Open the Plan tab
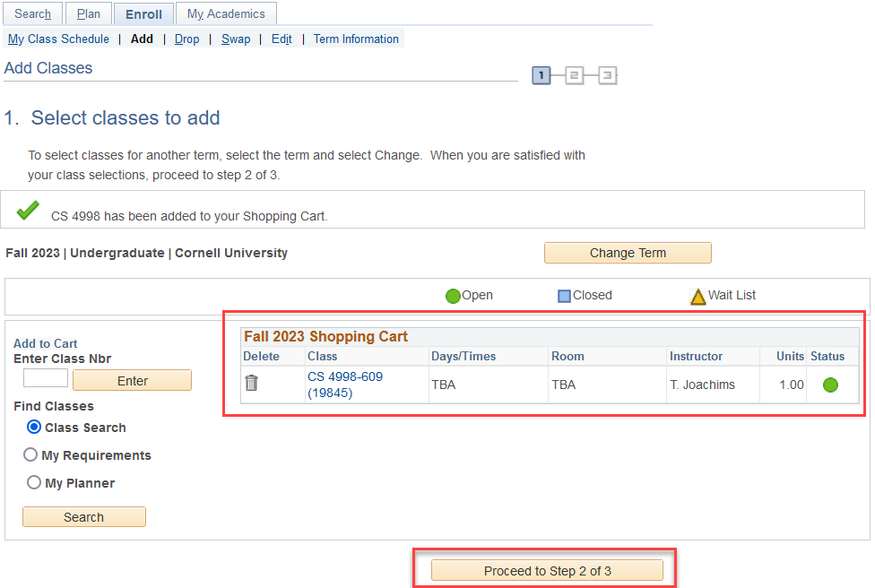The height and width of the screenshot is (588, 875). click(x=89, y=14)
